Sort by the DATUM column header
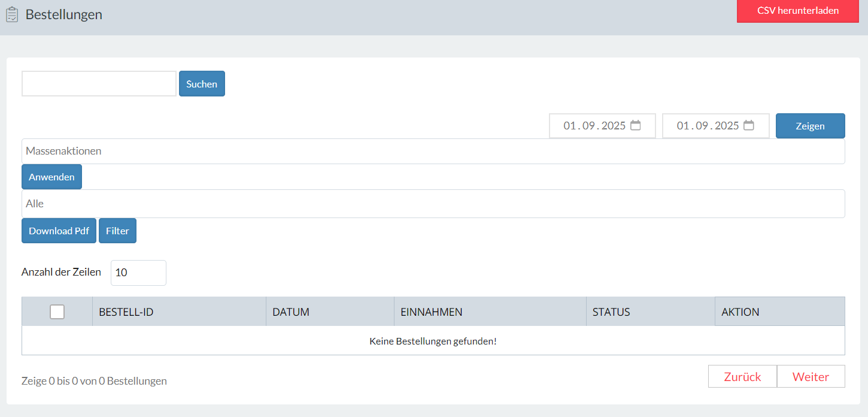Image resolution: width=868 pixels, height=417 pixels. (290, 312)
